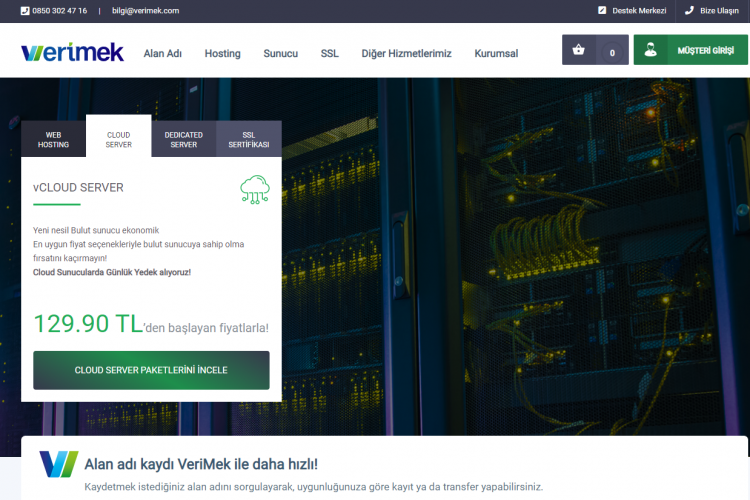Viewport: 750px width, 500px height.
Task: Switch to the SSL Sertifikası tab
Action: click(x=249, y=139)
